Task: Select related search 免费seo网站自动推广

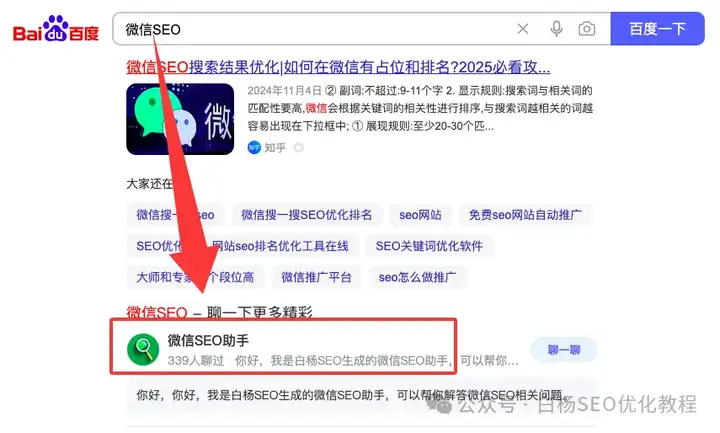Action: coord(525,215)
